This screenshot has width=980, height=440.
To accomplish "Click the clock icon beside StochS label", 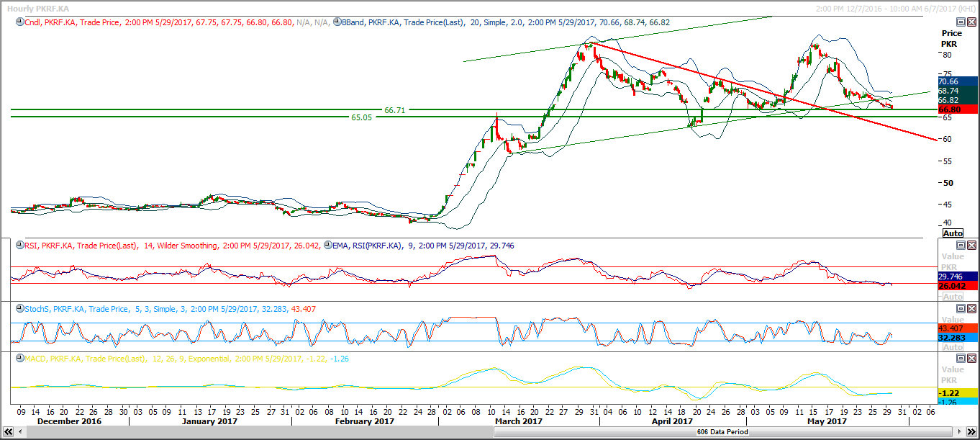I will (19, 309).
